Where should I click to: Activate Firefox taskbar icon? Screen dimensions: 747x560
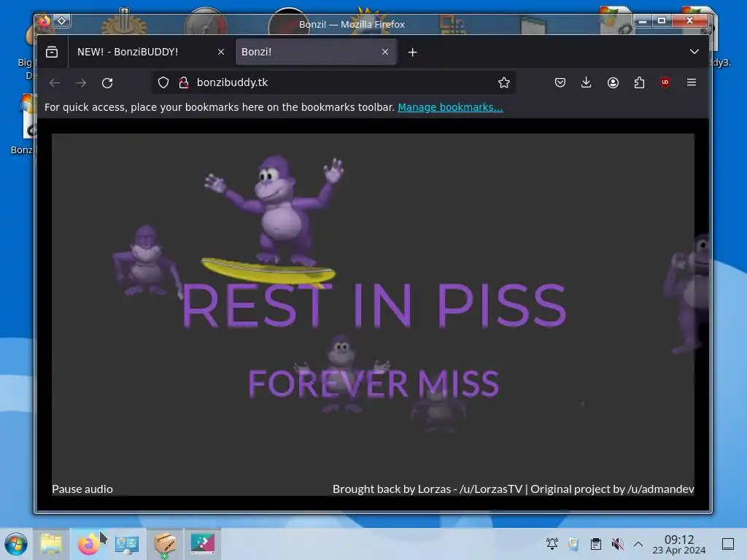click(88, 544)
